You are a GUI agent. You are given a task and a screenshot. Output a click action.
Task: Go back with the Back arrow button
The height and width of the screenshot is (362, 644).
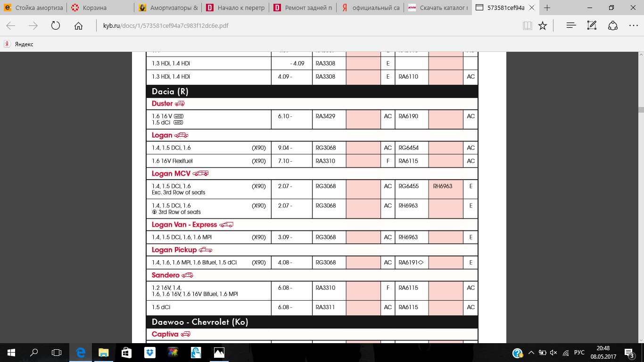pyautogui.click(x=10, y=26)
